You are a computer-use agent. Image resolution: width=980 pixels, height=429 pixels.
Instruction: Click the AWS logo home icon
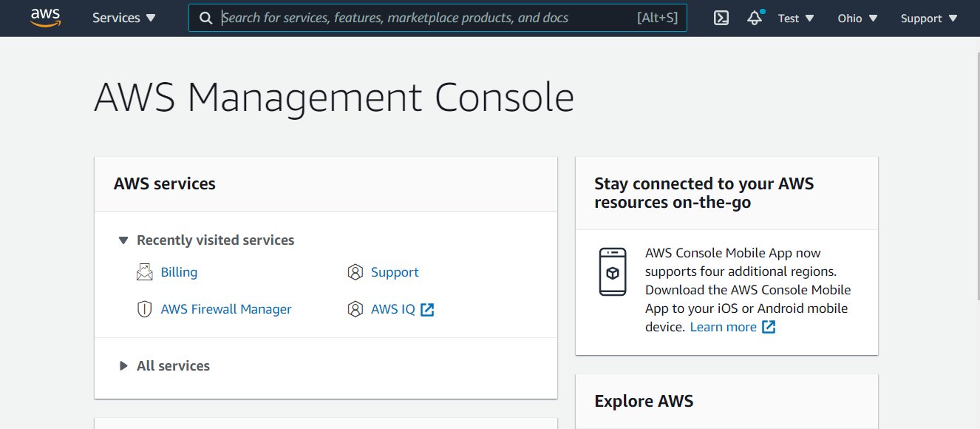[x=45, y=18]
